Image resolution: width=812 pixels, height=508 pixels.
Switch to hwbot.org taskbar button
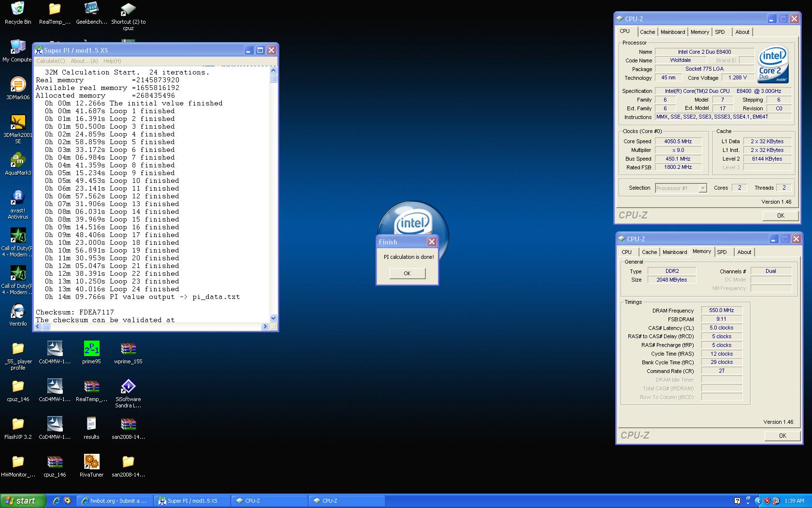pos(115,501)
